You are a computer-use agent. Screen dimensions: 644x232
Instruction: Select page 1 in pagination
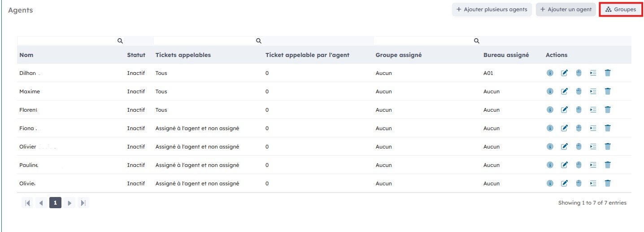55,203
